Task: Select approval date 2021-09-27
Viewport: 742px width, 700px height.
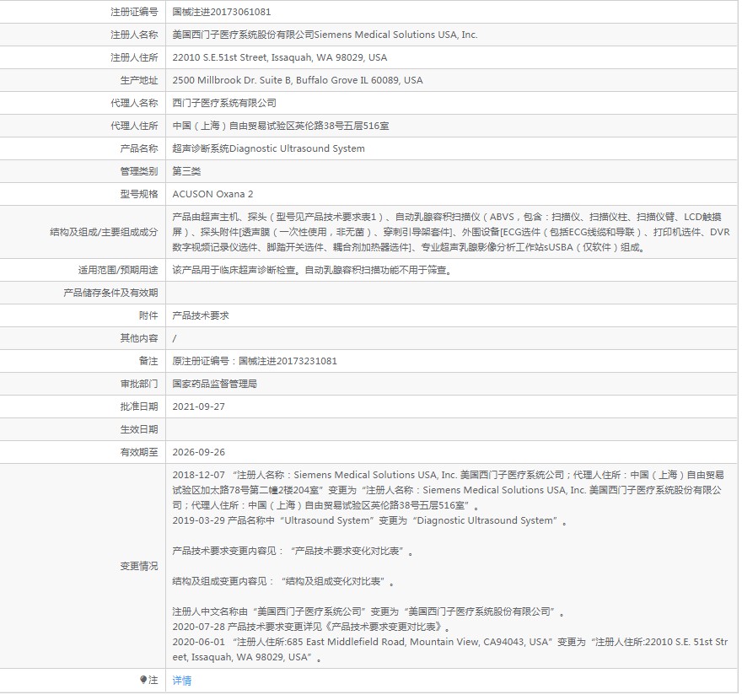Action: click(x=199, y=407)
